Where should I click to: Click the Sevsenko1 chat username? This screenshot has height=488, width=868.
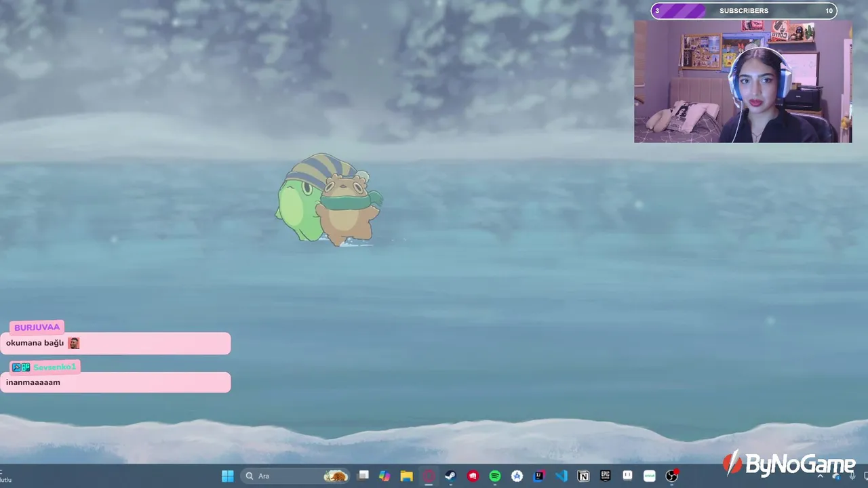click(x=54, y=367)
